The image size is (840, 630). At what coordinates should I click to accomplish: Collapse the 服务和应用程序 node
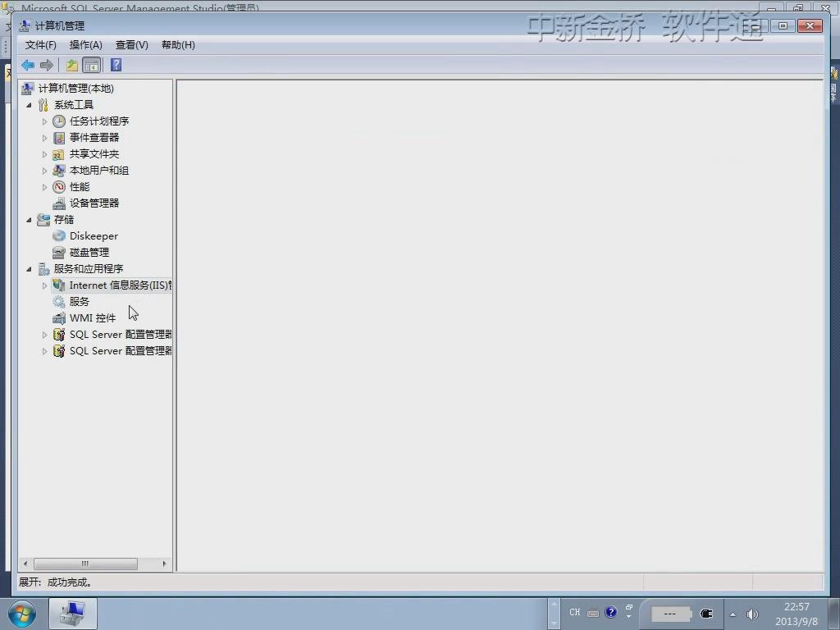29,269
